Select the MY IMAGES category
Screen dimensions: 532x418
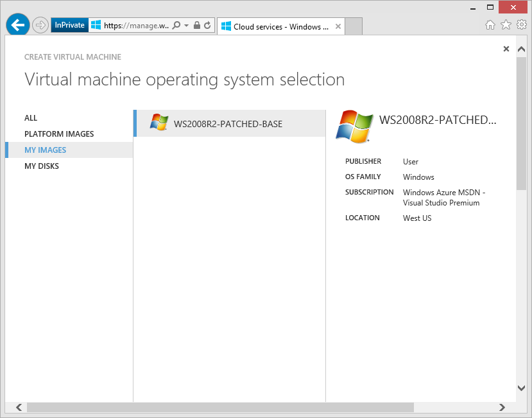tap(45, 150)
